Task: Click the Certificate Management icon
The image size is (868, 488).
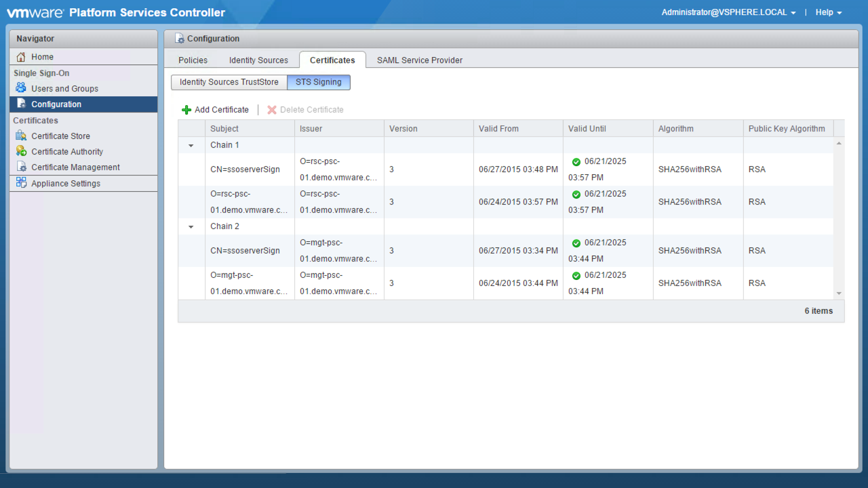Action: (21, 167)
